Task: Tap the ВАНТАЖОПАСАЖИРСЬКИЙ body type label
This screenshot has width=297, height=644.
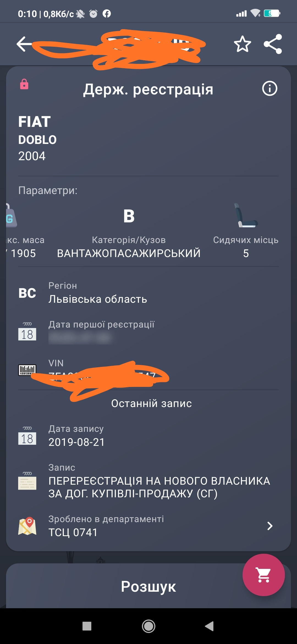Action: point(129,253)
